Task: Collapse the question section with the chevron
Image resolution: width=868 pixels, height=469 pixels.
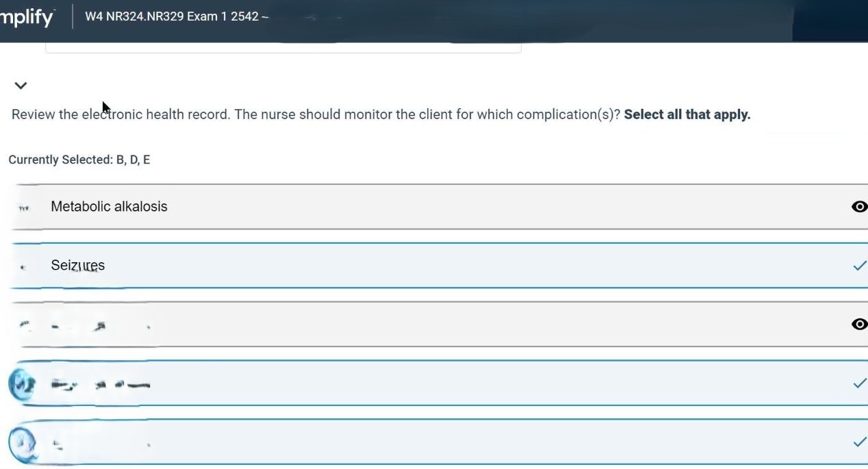Action: (21, 86)
